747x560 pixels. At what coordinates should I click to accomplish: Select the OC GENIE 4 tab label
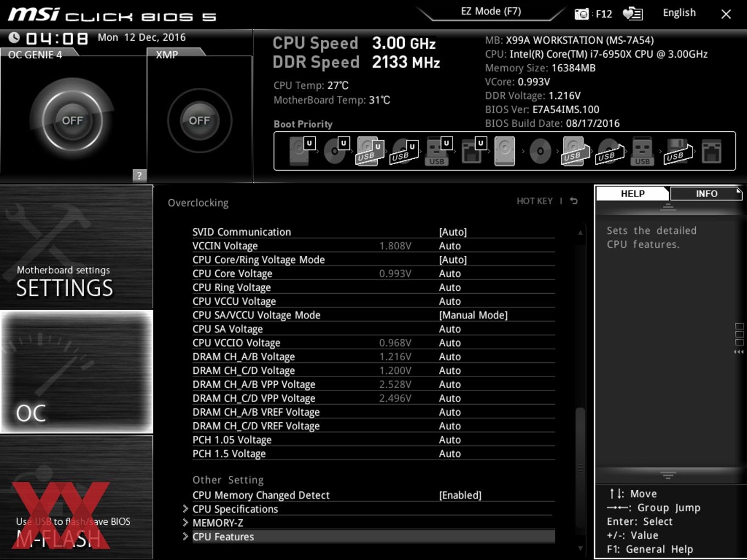[35, 54]
